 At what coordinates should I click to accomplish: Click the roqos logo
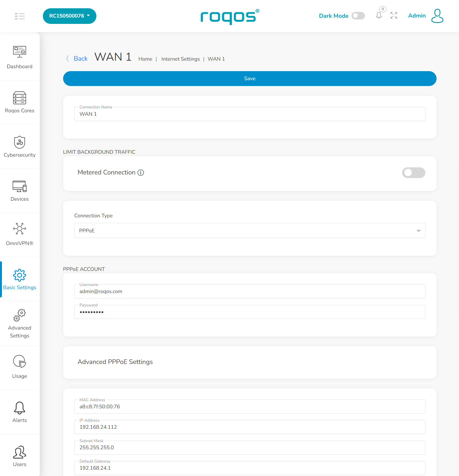point(230,17)
